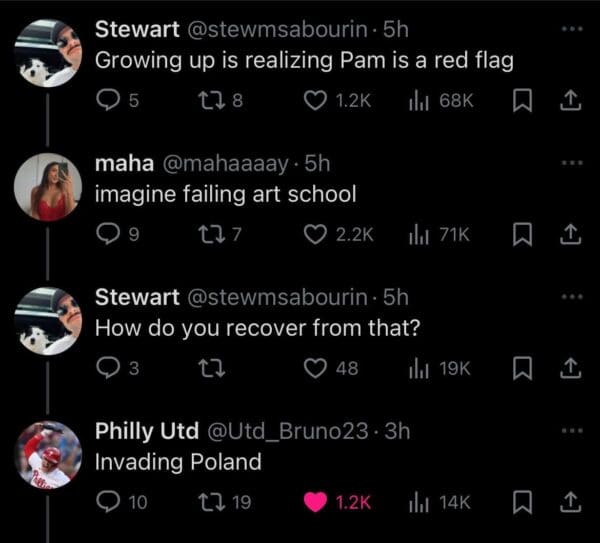This screenshot has width=600, height=543.
Task: Open more options for Stewart's first tweet
Action: click(x=572, y=29)
